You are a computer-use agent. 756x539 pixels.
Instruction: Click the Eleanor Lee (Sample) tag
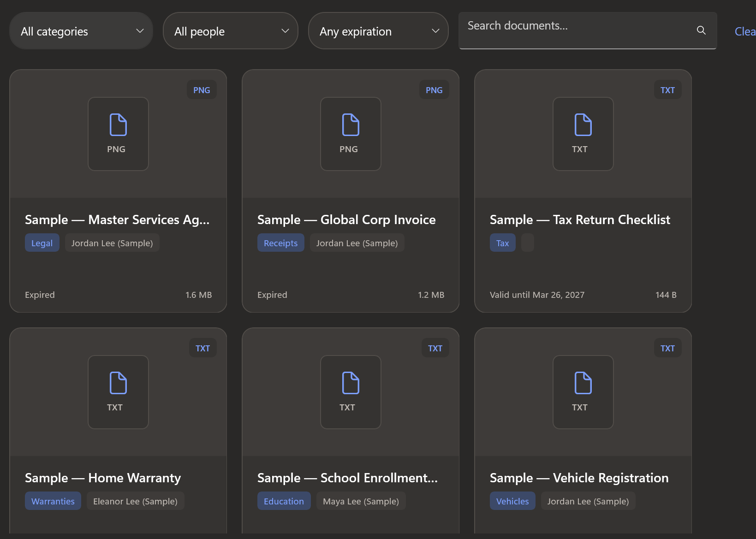(x=136, y=501)
